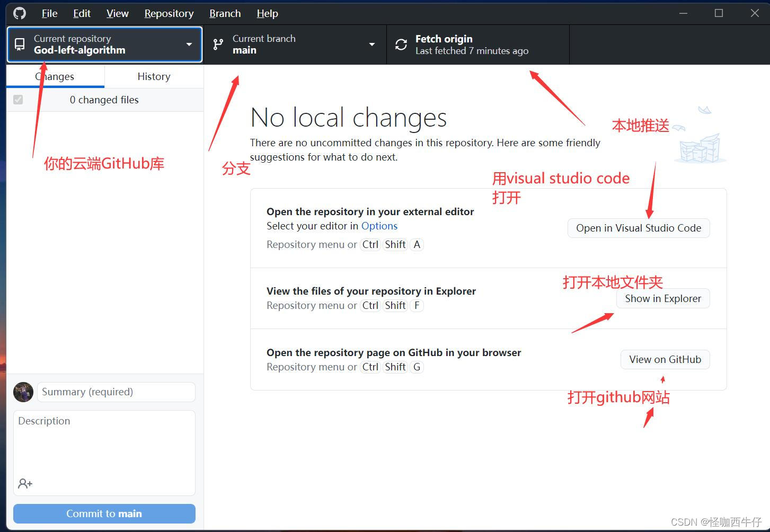Open the Repository menu

(x=169, y=13)
